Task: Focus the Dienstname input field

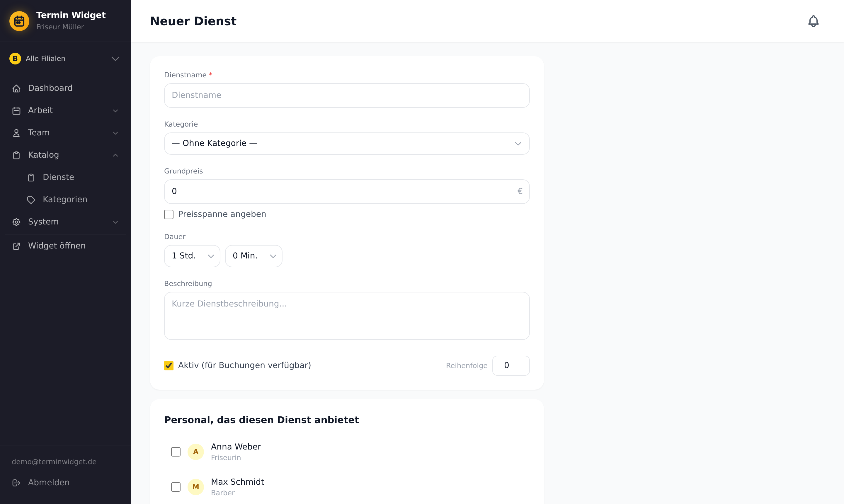Action: pos(347,96)
